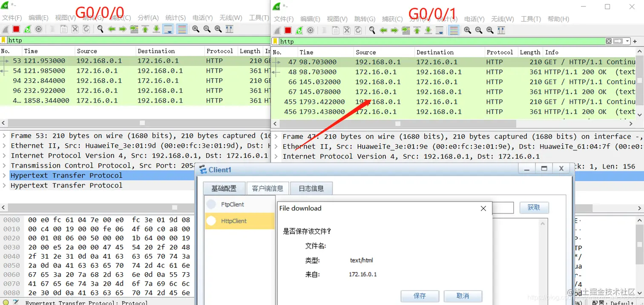Screen dimensions: 644x305
Task: Expand the Frame 53 tree row
Action: [4, 136]
